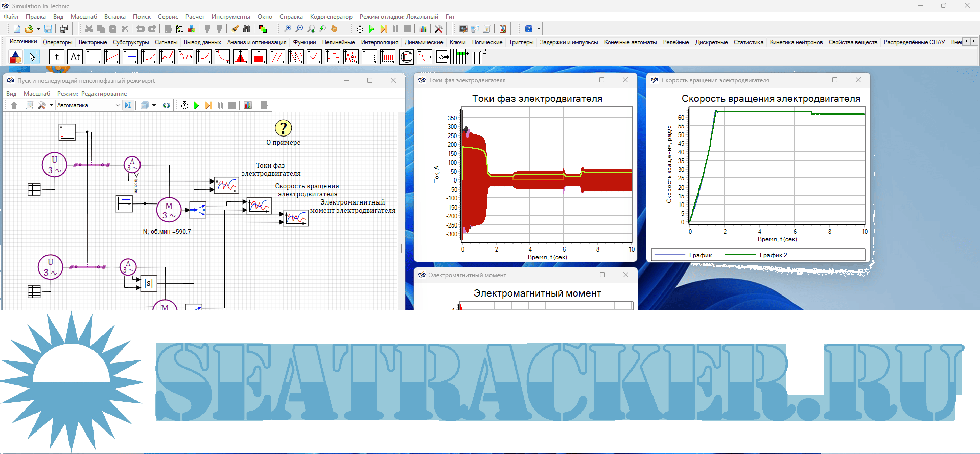Click the three-phase motor M block
The image size is (980, 454).
coord(169,210)
